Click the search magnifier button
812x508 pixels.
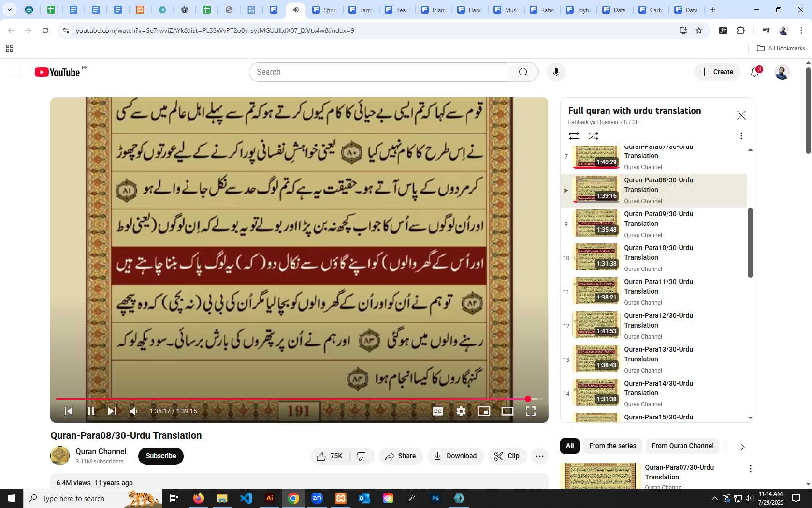(523, 72)
